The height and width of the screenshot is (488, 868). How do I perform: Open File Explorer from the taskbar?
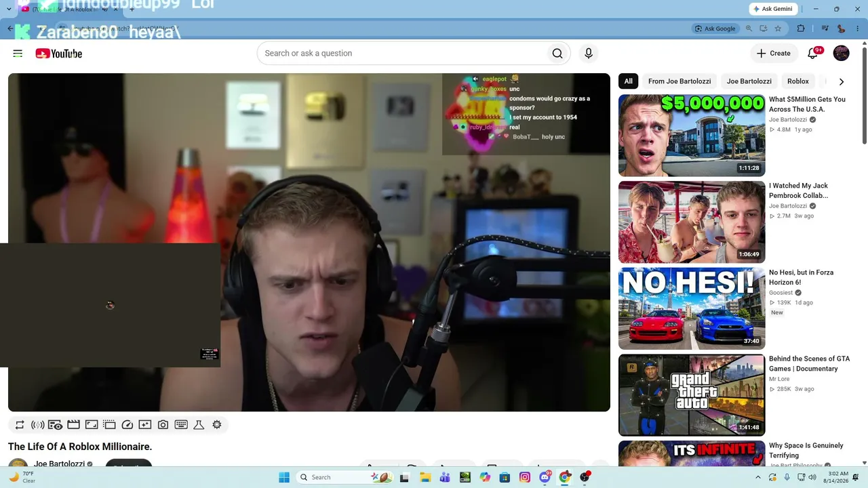point(425,477)
